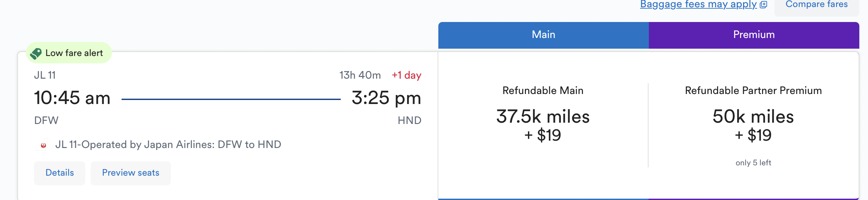
Task: Open the Baggage fees may apply link
Action: (x=698, y=4)
